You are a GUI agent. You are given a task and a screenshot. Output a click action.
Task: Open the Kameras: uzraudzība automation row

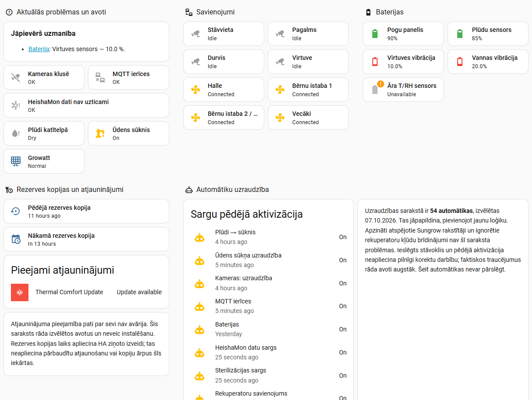tap(269, 283)
